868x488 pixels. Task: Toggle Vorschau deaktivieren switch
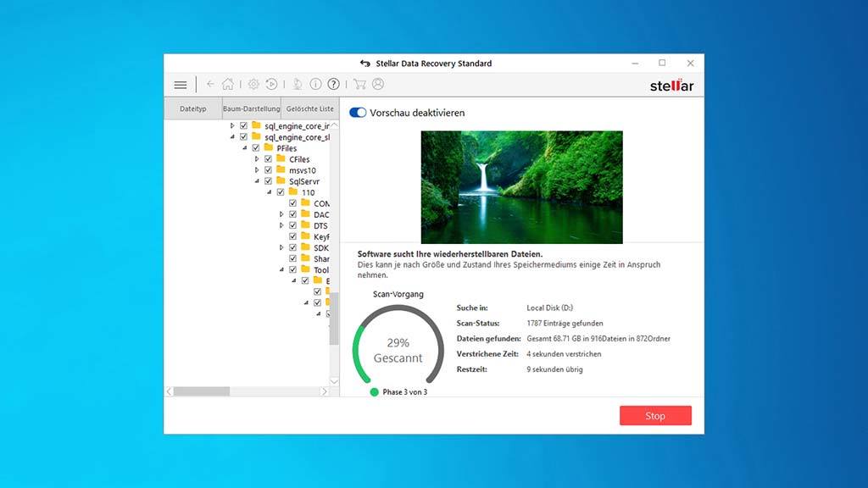[358, 113]
